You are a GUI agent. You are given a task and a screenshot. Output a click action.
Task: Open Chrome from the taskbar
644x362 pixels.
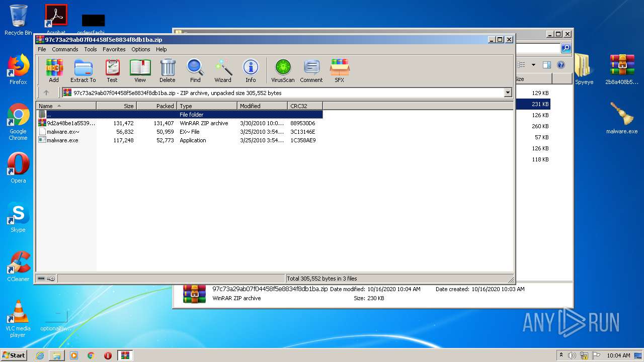[x=91, y=355]
